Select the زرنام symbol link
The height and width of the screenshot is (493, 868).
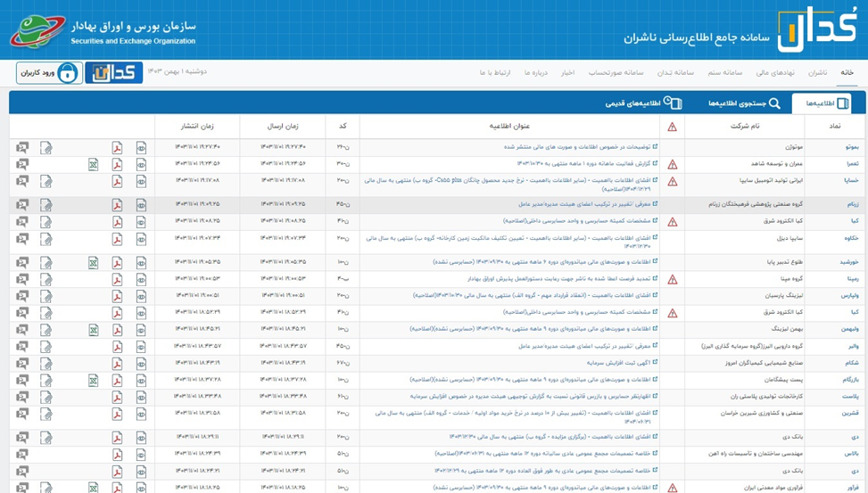click(849, 204)
